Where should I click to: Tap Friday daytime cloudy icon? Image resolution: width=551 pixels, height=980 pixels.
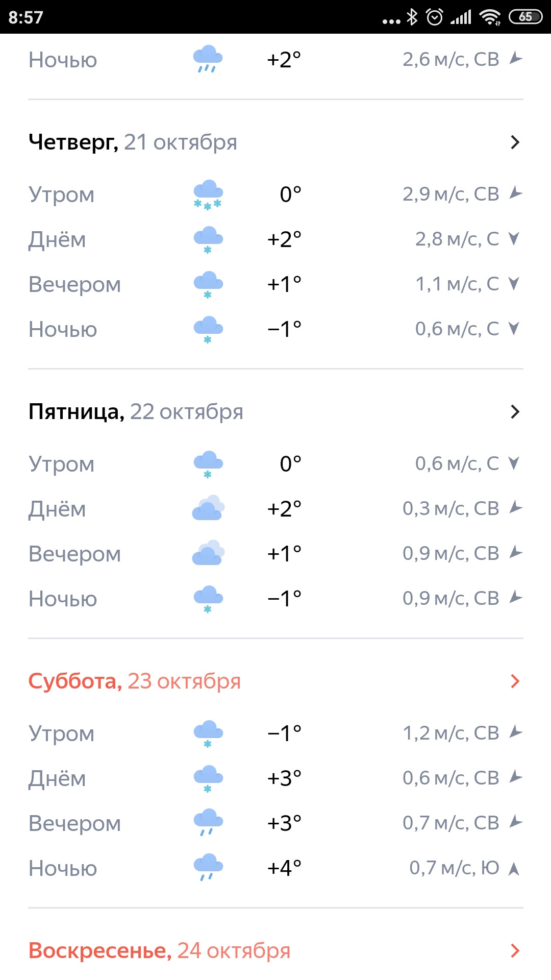(208, 508)
